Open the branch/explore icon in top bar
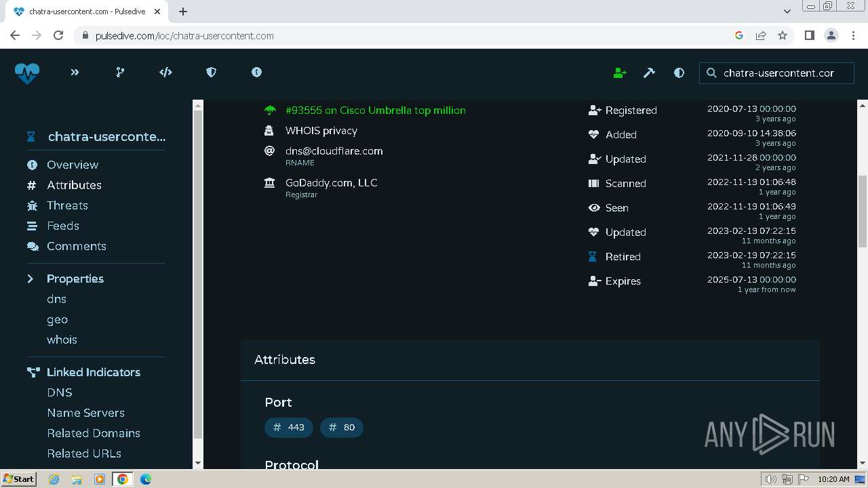 coord(120,73)
